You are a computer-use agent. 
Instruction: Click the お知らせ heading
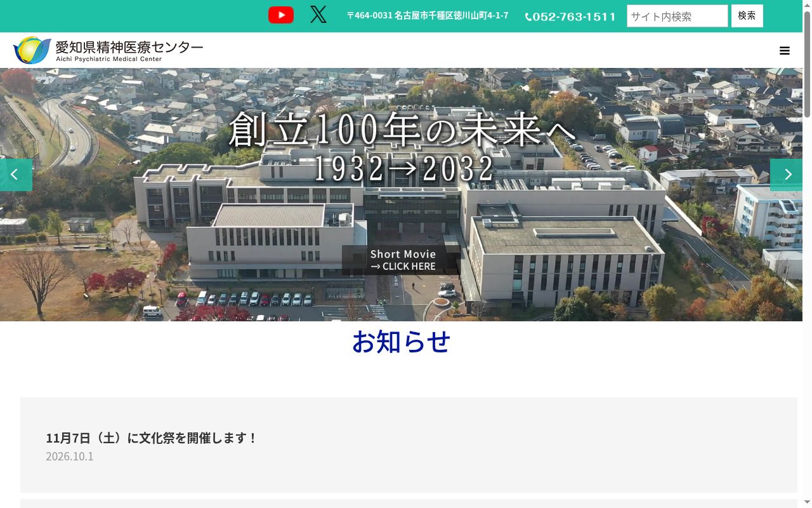click(401, 341)
